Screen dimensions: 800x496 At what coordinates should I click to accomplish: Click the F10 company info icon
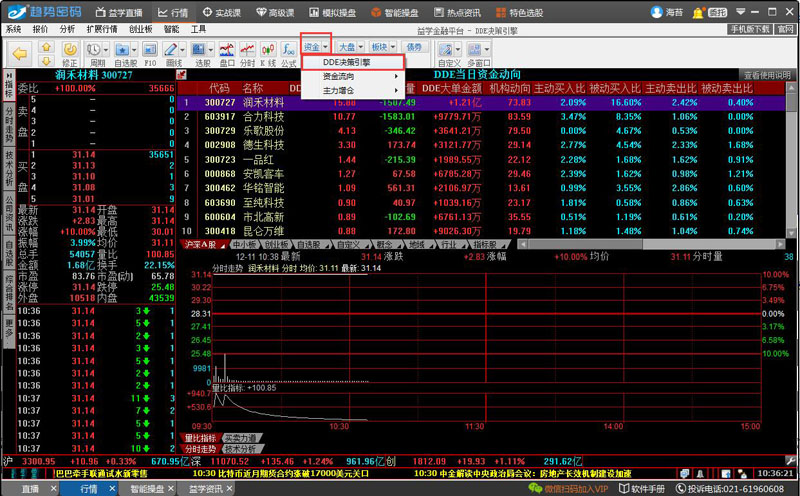tap(150, 53)
